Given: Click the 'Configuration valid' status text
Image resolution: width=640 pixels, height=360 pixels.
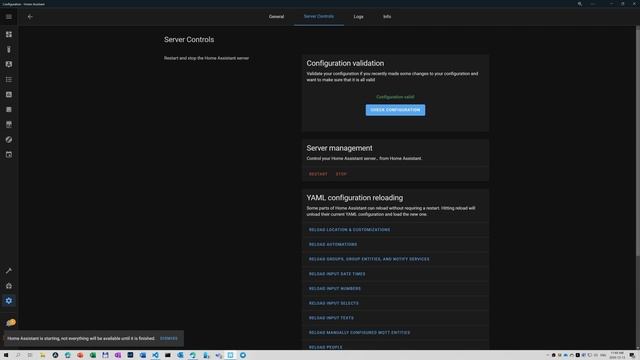Looking at the screenshot, I should pos(395,97).
